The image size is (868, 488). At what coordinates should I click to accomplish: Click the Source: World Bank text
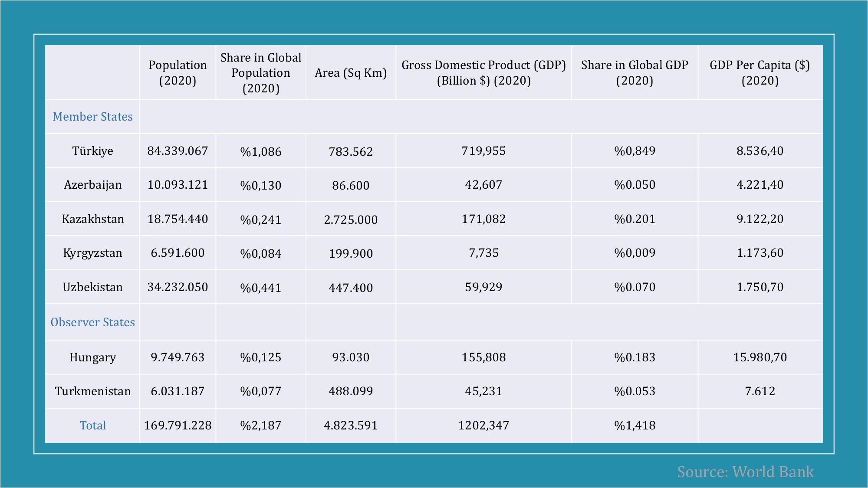745,472
